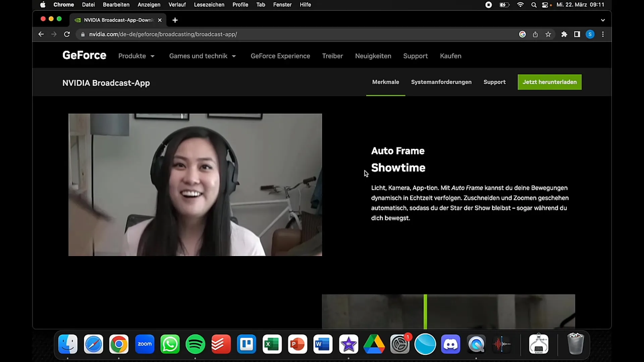Toggle the Chrome side panel icon

[x=577, y=34]
